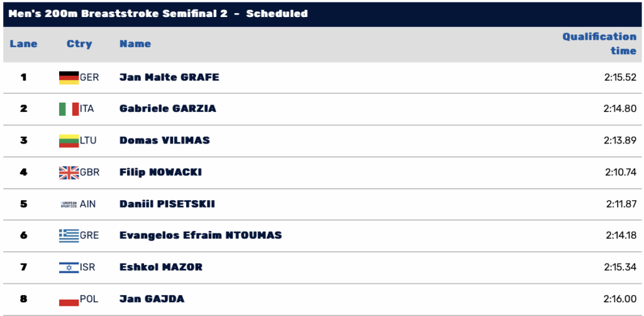
Task: Open Gabriele GARZIA's athlete page
Action: (167, 108)
